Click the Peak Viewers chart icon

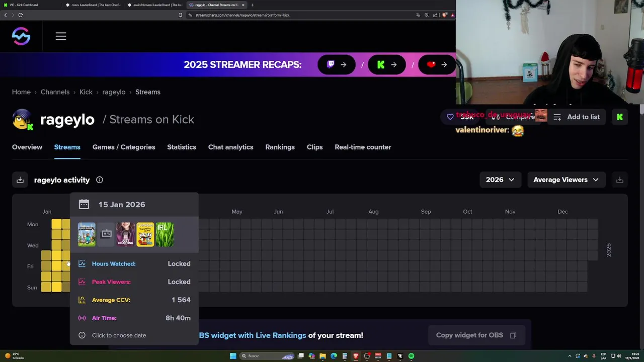pyautogui.click(x=82, y=282)
